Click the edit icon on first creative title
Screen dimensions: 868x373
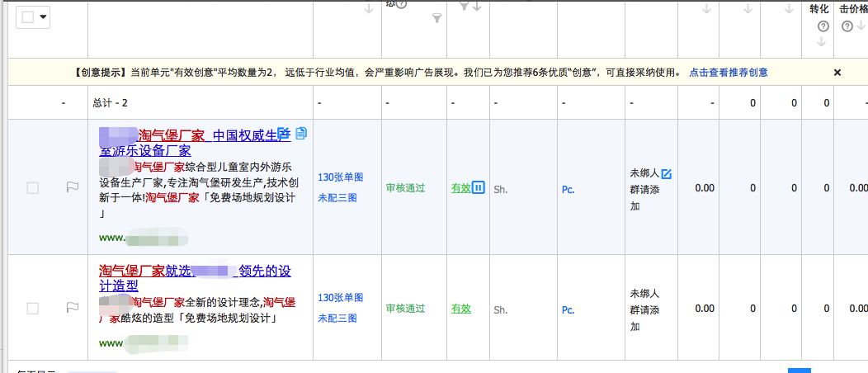(284, 133)
